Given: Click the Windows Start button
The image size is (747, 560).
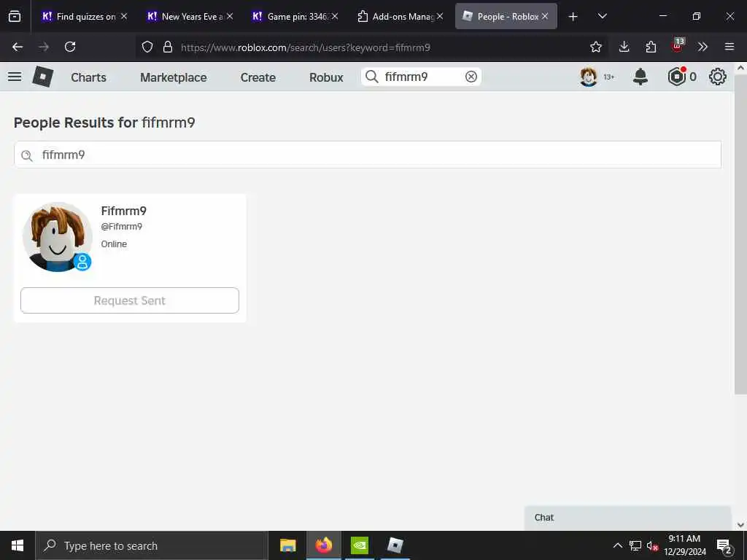Looking at the screenshot, I should pyautogui.click(x=18, y=545).
